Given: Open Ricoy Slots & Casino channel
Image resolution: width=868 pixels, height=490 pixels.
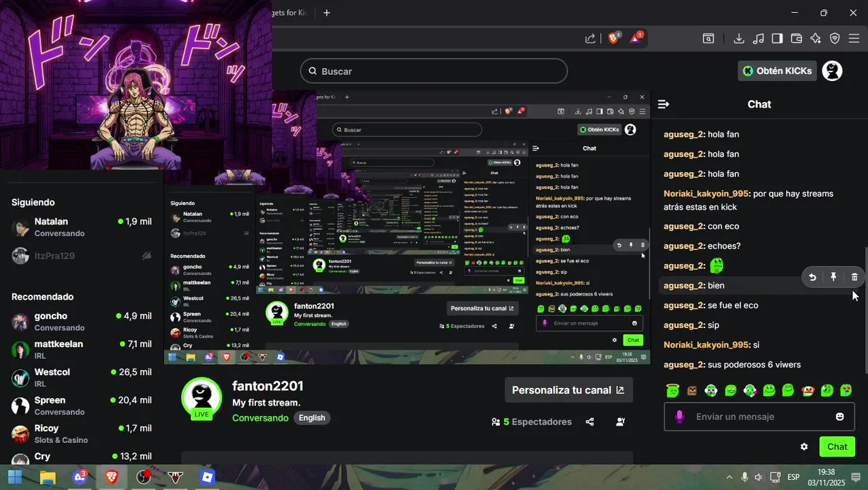Looking at the screenshot, I should [x=82, y=434].
